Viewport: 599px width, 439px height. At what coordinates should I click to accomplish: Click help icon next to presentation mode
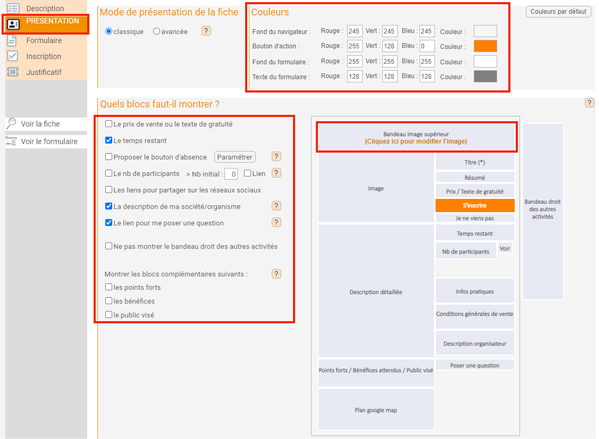[x=206, y=31]
